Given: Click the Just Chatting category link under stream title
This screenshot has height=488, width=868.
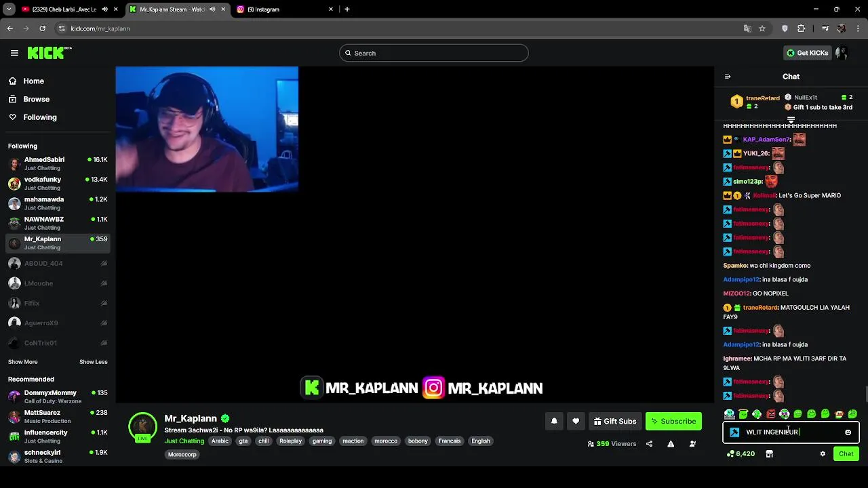Looking at the screenshot, I should coord(184,441).
